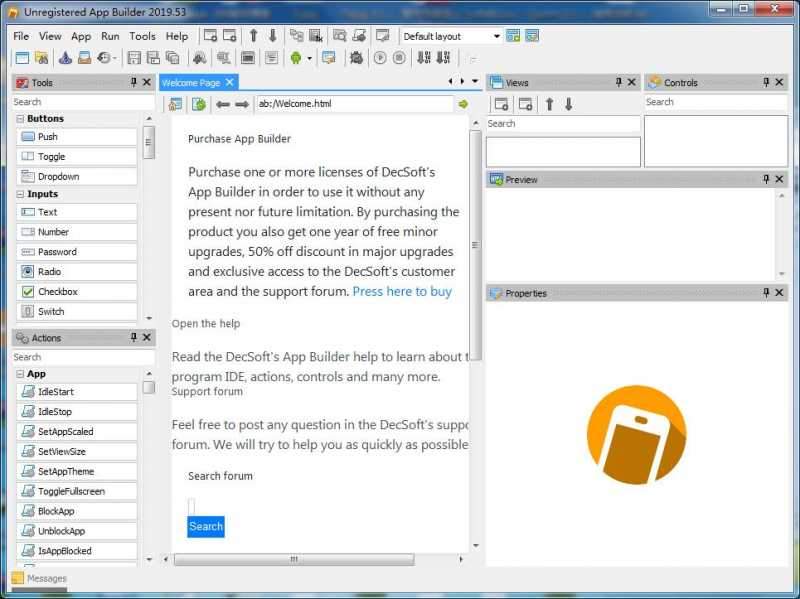Screen dimensions: 800x599
Task: Open the Messages bar at the bottom
Action: coord(42,578)
